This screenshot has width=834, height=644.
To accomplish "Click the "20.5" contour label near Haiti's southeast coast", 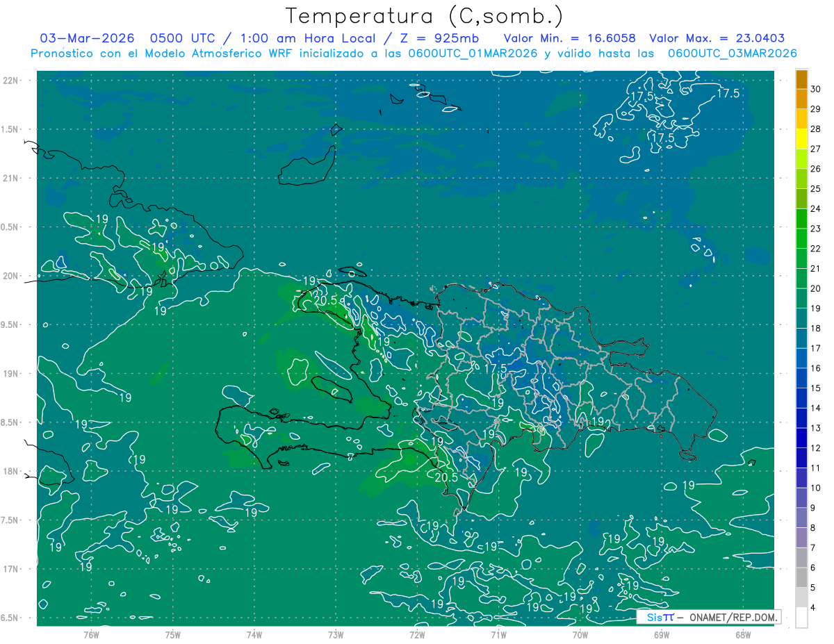I will pyautogui.click(x=446, y=477).
